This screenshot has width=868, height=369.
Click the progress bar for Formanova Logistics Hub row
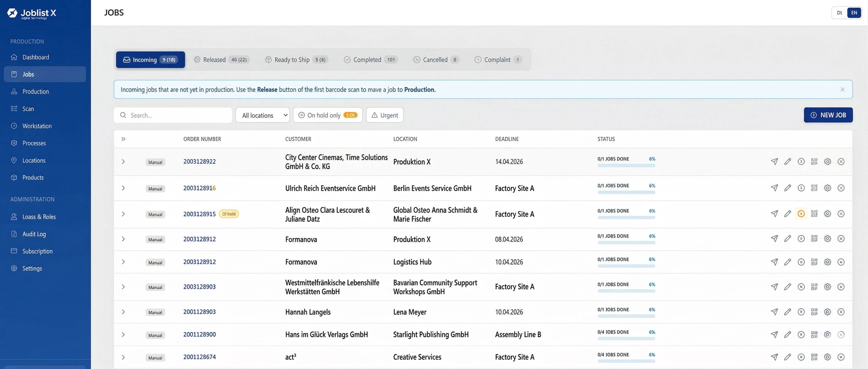(626, 266)
